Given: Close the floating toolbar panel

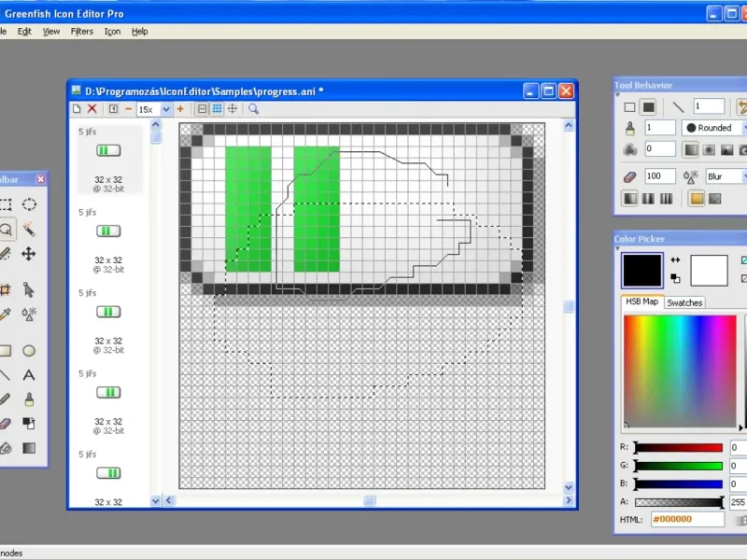Looking at the screenshot, I should 41,179.
